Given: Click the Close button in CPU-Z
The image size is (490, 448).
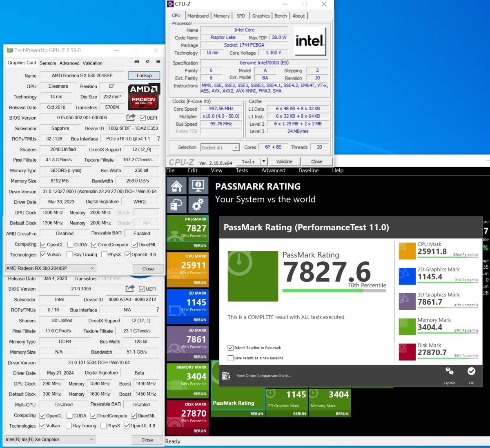Looking at the screenshot, I should (x=316, y=162).
